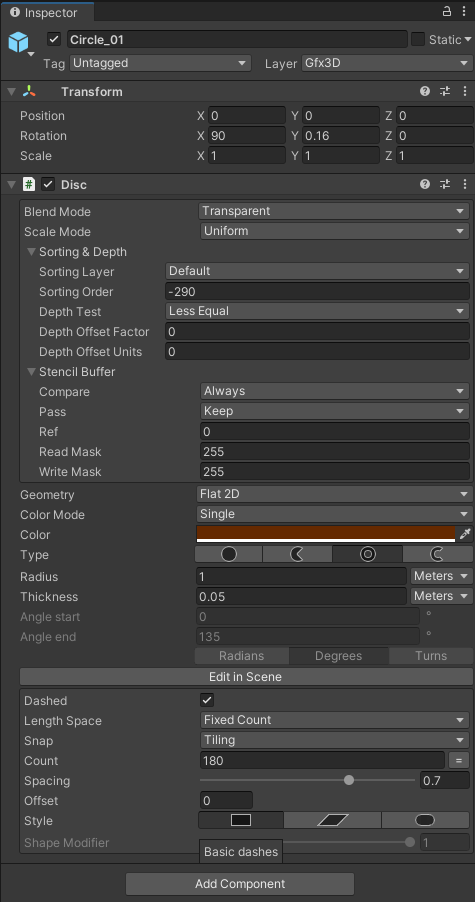Disable the Disc component checkbox
Screen dimensions: 475x902
pyautogui.click(x=48, y=184)
